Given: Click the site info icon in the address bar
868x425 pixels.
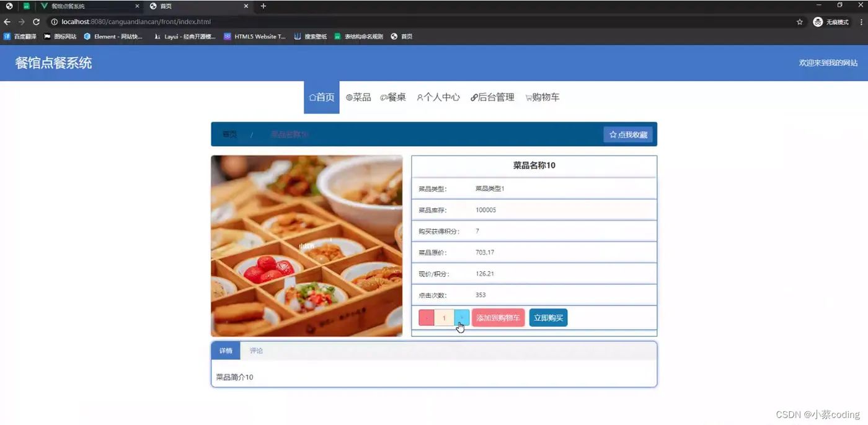Looking at the screenshot, I should point(54,22).
